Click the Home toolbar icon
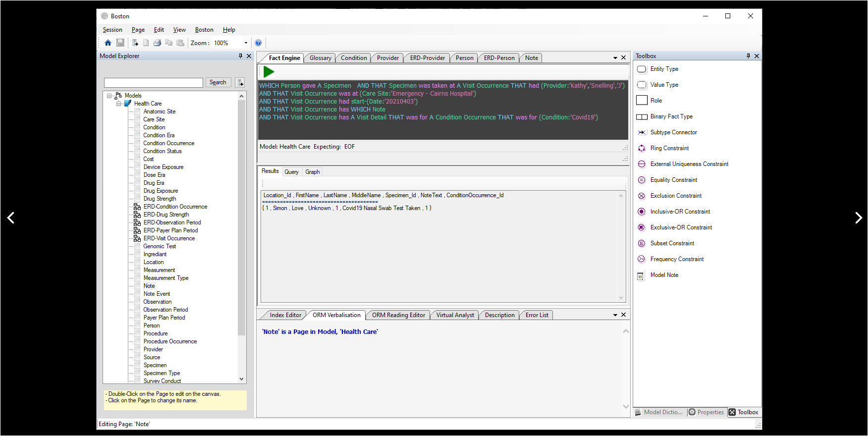The width and height of the screenshot is (868, 436). 108,43
